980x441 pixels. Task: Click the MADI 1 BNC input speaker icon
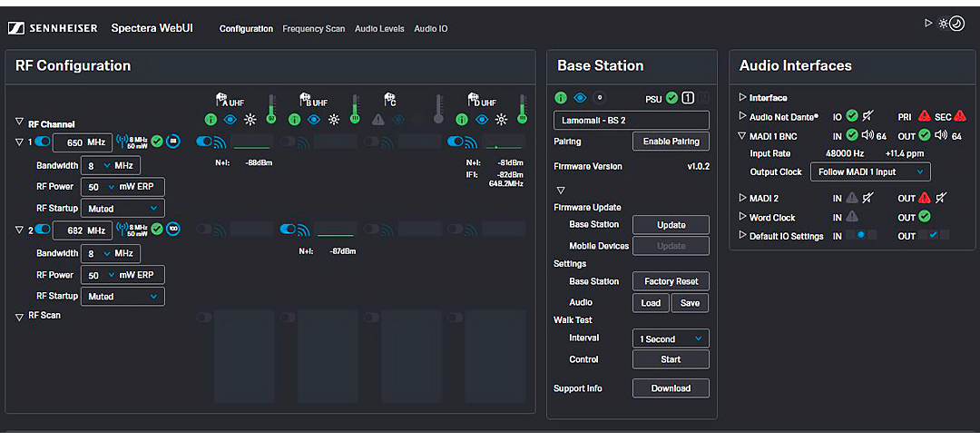coord(867,136)
